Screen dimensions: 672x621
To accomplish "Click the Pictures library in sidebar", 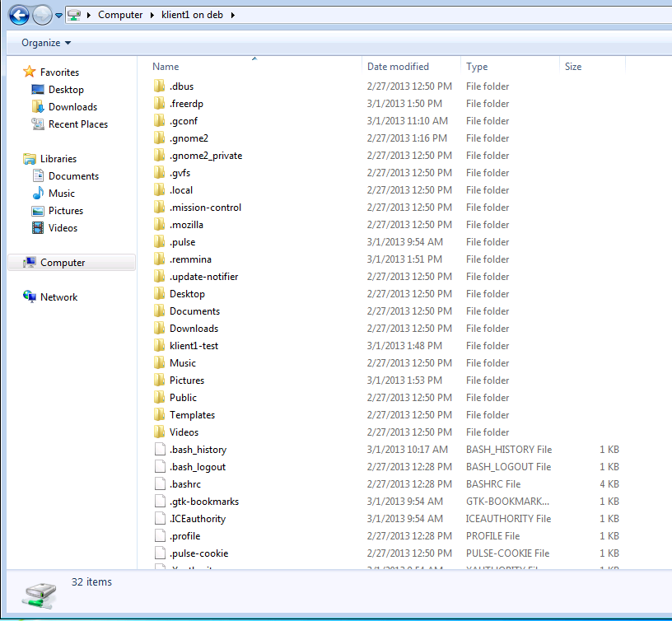I will (x=66, y=211).
